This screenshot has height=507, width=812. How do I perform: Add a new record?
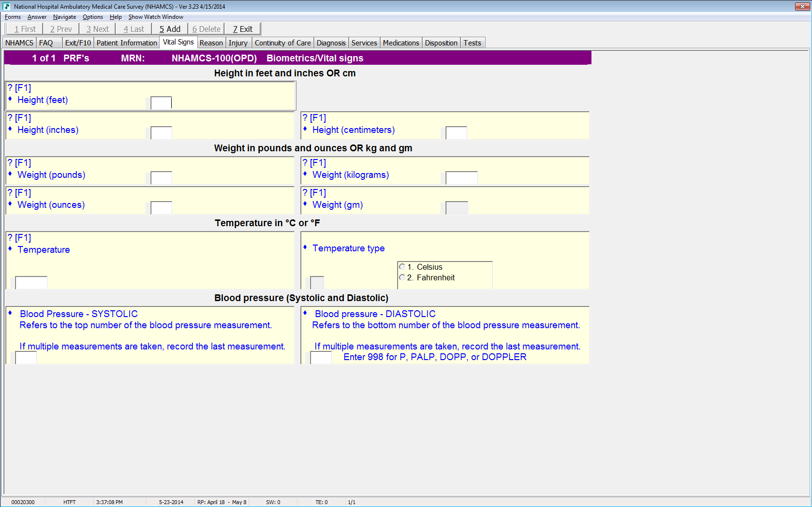(x=170, y=29)
